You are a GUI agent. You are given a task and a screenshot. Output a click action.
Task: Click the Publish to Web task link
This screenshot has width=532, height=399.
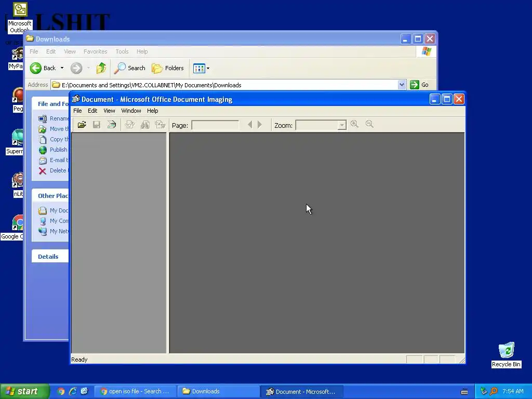54,150
